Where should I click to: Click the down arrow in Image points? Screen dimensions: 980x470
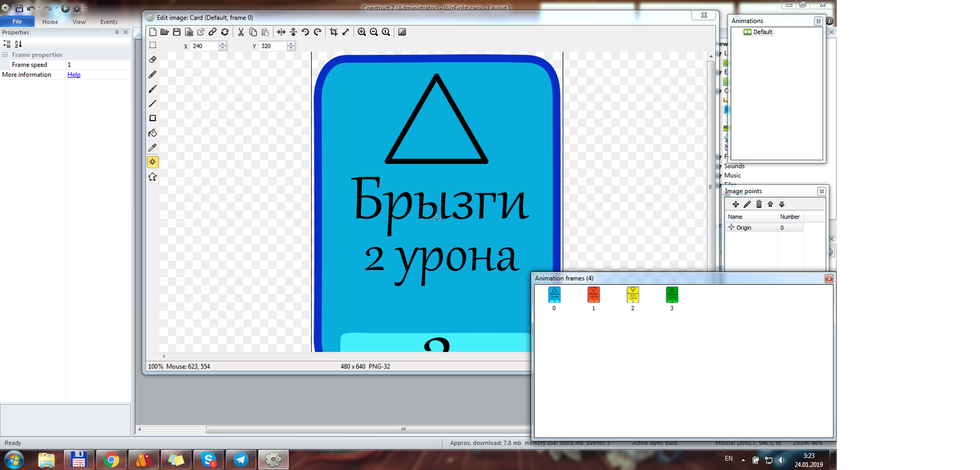[782, 204]
